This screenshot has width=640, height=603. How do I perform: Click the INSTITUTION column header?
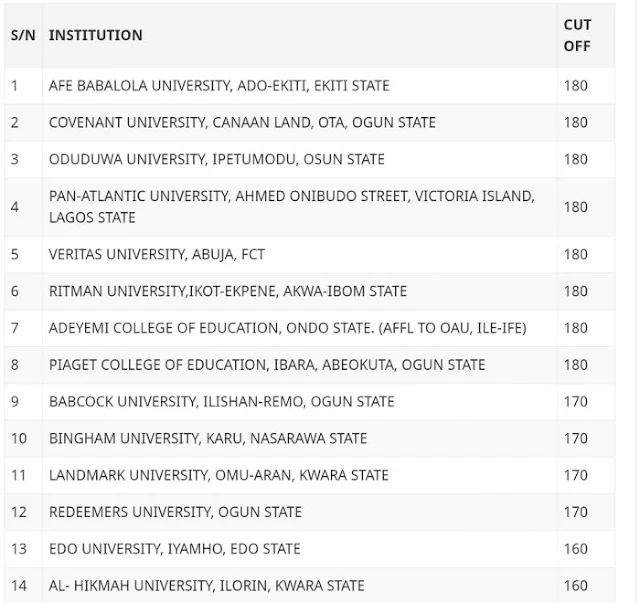pyautogui.click(x=96, y=35)
